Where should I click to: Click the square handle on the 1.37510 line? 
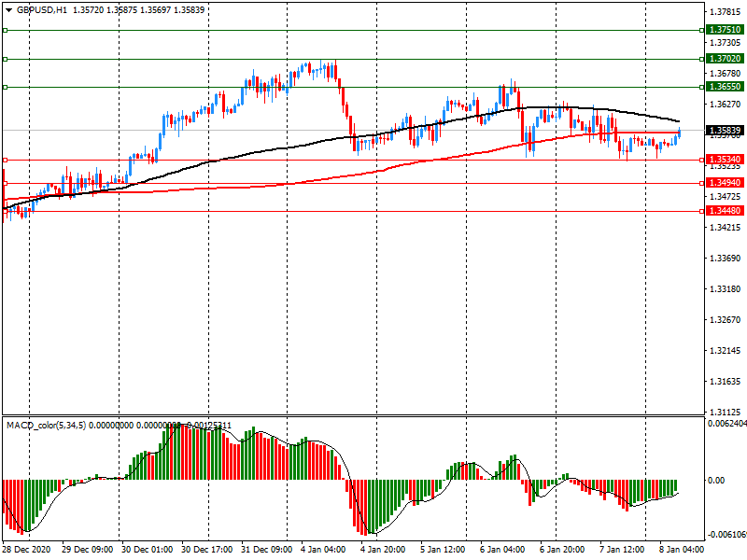(x=5, y=31)
